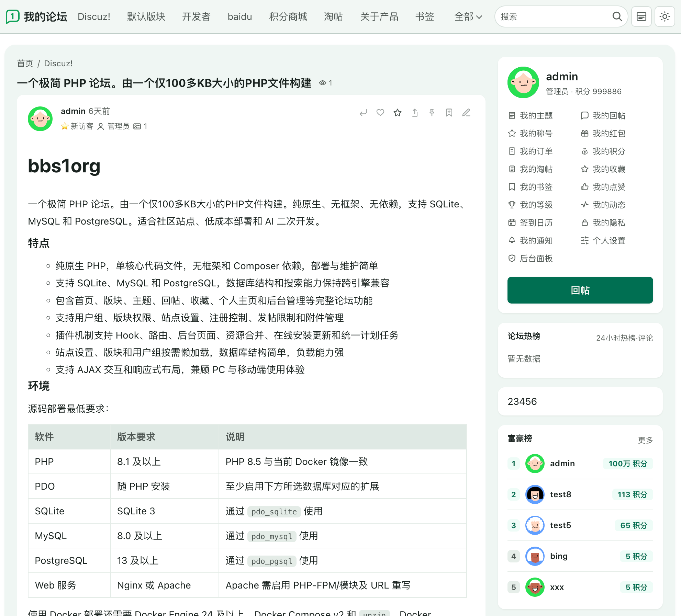Screen dimensions: 681x616
Task: Click the search magnifier icon
Action: tap(617, 16)
